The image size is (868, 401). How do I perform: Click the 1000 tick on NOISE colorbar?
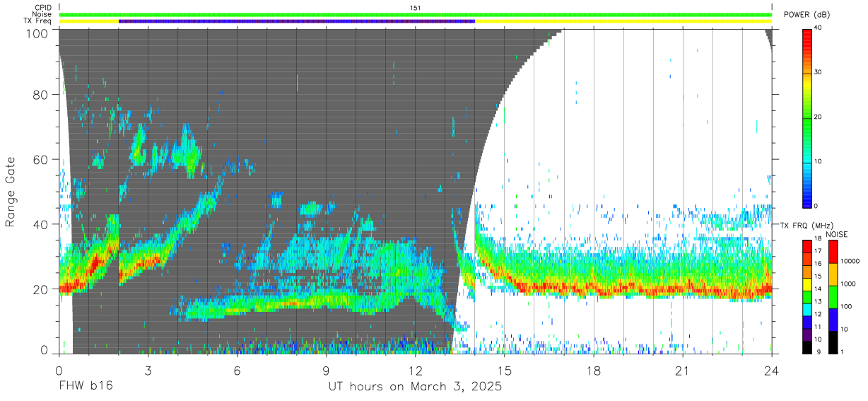tap(848, 284)
